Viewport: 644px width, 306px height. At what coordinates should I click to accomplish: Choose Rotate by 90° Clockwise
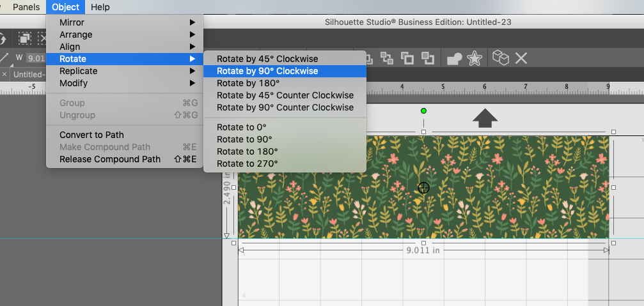285,71
